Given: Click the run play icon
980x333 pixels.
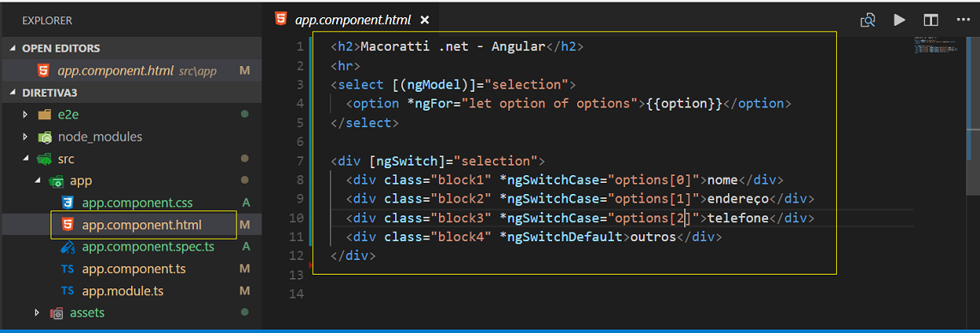Looking at the screenshot, I should pos(899,20).
